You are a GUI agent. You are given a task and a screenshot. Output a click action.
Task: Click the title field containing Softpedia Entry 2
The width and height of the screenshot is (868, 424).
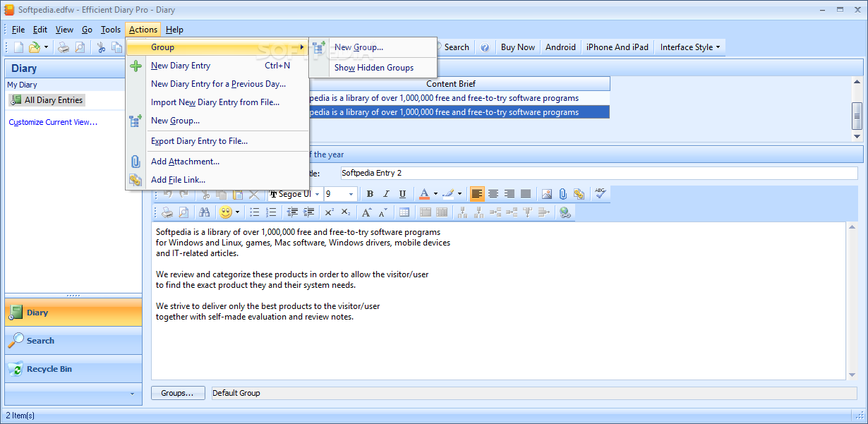(598, 173)
